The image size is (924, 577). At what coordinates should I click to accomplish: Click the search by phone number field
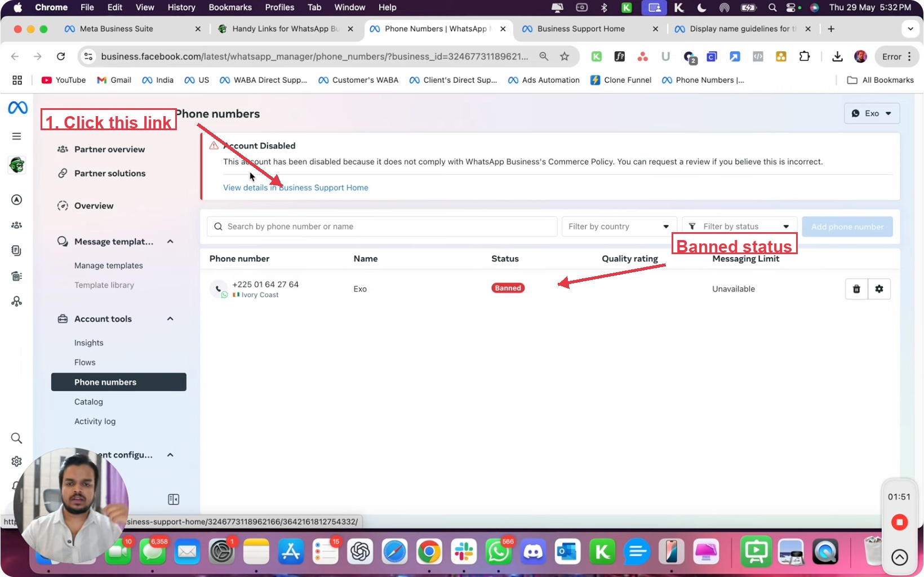pyautogui.click(x=382, y=227)
